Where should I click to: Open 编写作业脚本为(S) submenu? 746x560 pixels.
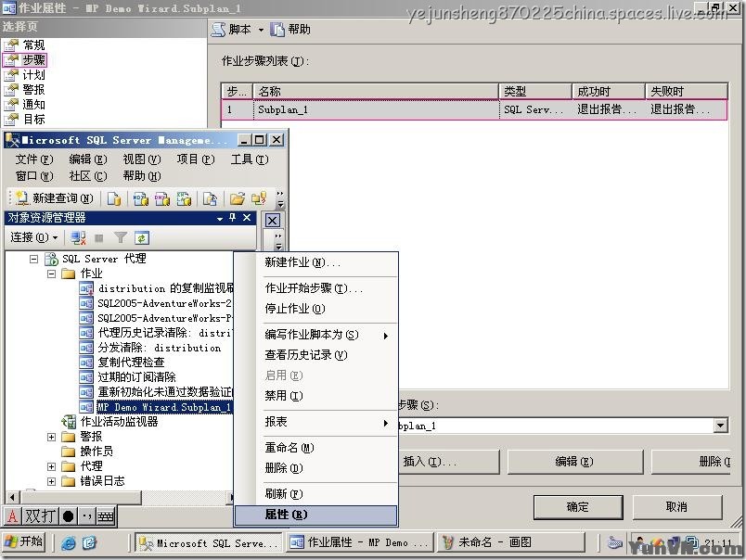[x=315, y=335]
